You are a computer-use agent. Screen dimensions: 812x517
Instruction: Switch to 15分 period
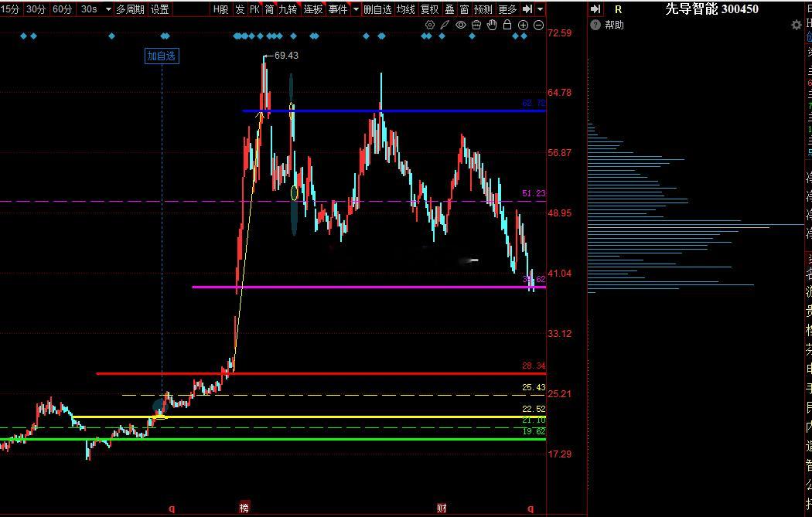pyautogui.click(x=10, y=9)
